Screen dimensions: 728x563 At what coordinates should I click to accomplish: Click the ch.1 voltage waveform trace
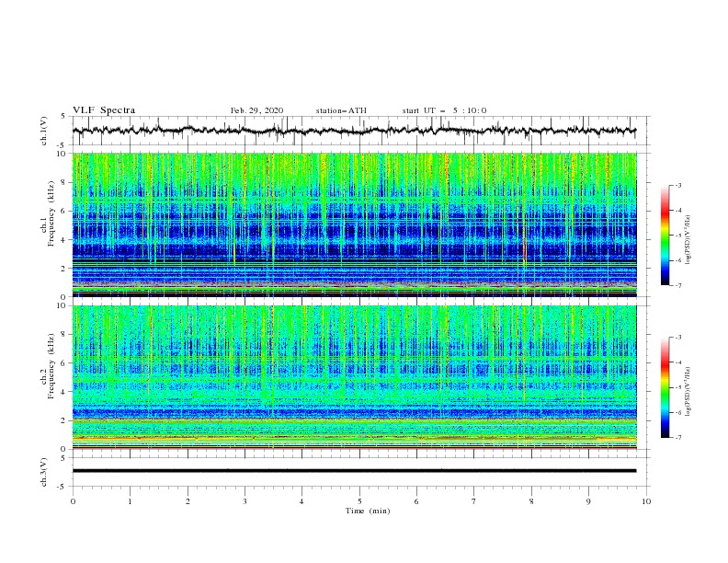coord(354,131)
